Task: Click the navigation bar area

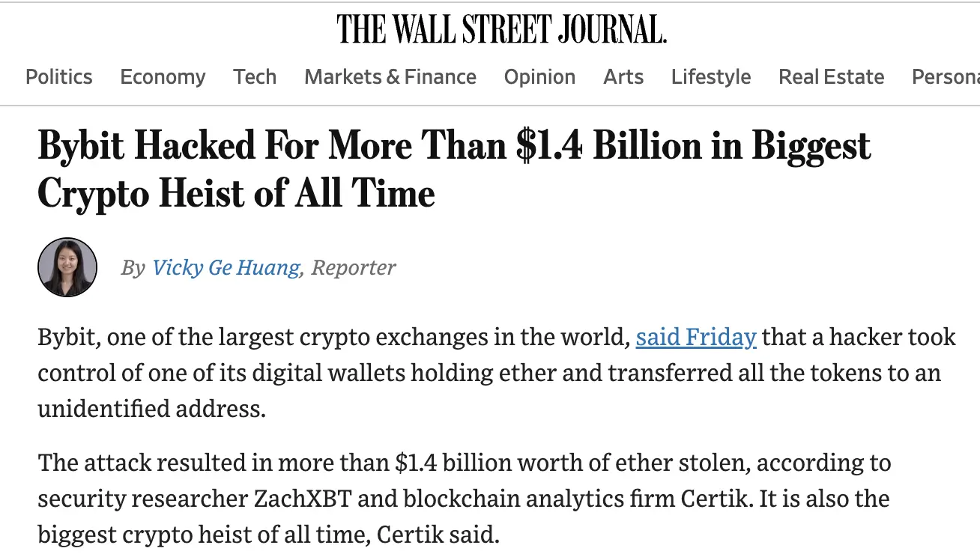Action: (490, 76)
